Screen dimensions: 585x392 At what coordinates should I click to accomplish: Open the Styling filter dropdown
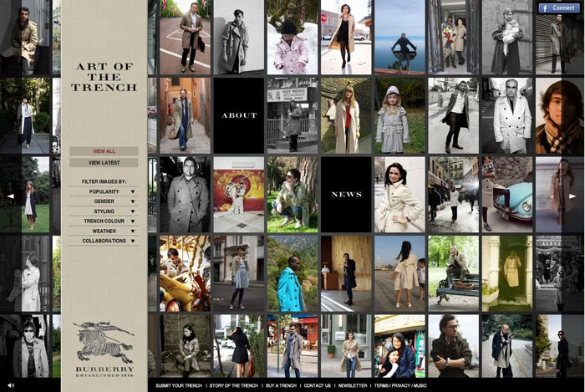[x=109, y=211]
